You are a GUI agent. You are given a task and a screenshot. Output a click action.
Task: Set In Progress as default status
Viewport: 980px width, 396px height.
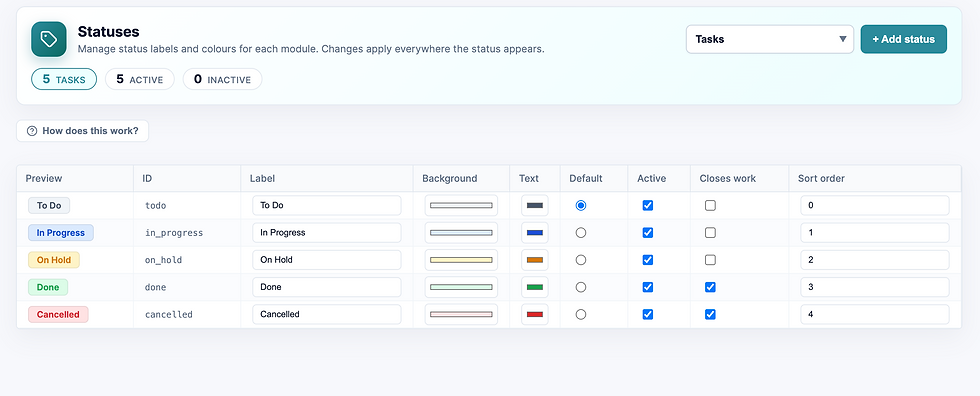coord(581,232)
